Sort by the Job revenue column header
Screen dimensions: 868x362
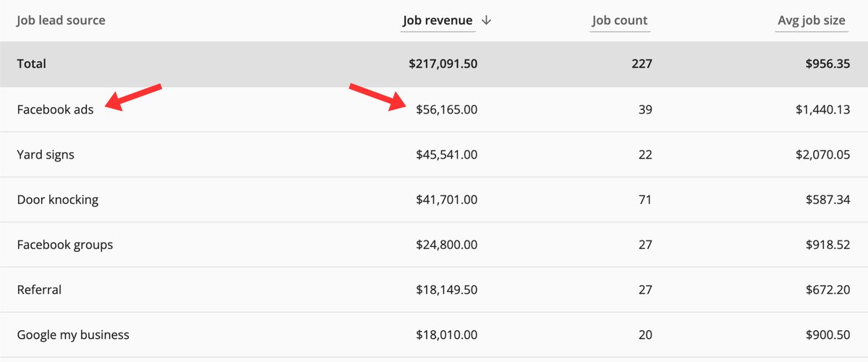pos(438,20)
